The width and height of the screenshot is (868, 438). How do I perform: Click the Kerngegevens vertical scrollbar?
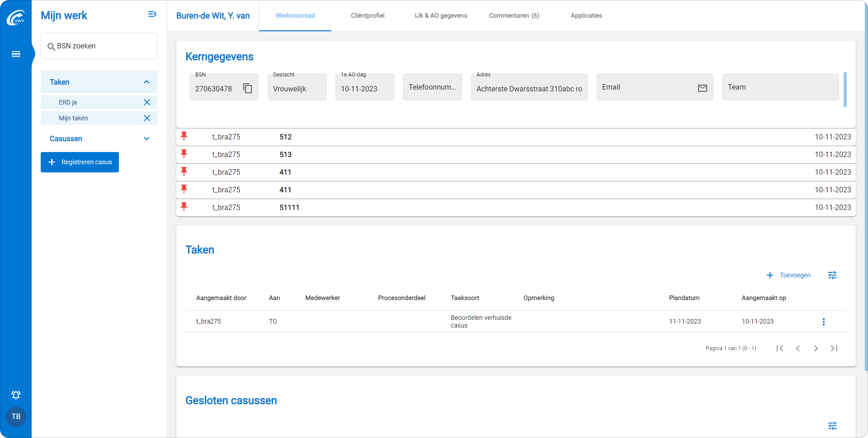845,90
